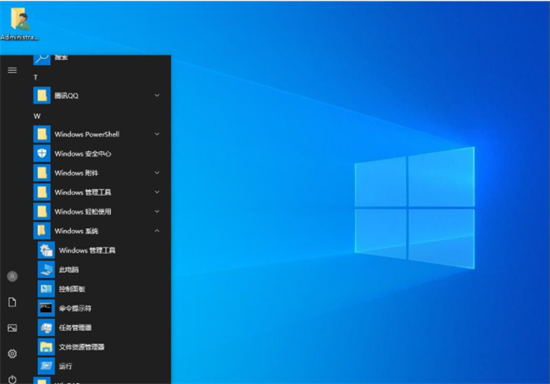Open Pictures from the Start sidebar
The width and height of the screenshot is (550, 384).
(x=12, y=328)
